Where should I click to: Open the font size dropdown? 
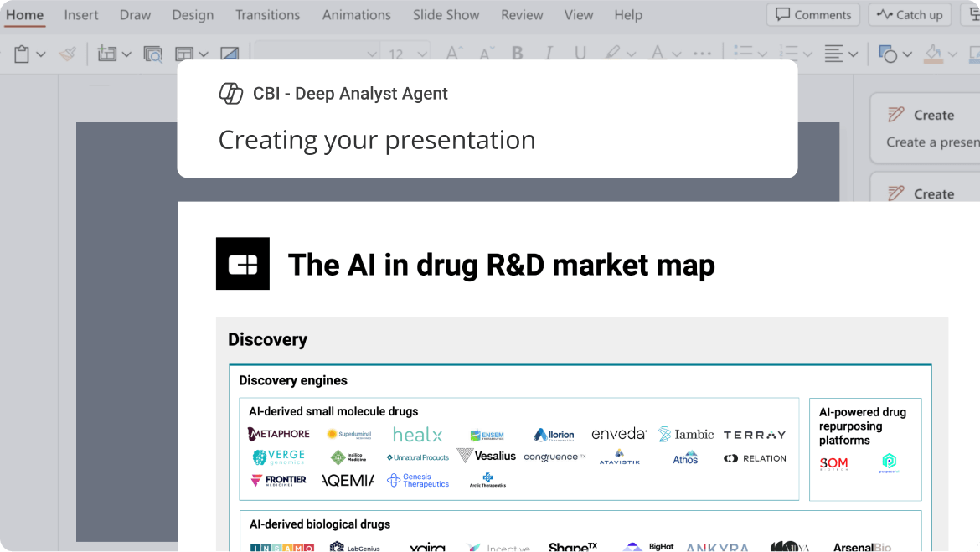click(x=407, y=53)
